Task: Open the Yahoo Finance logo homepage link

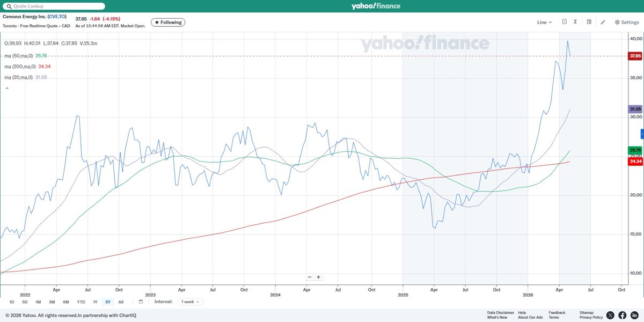Action: click(376, 6)
